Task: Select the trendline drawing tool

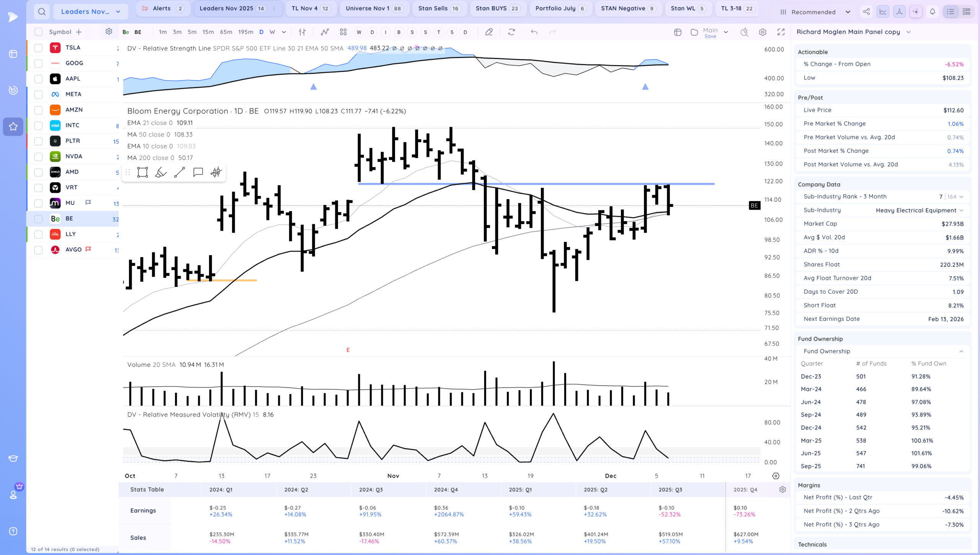Action: 179,173
